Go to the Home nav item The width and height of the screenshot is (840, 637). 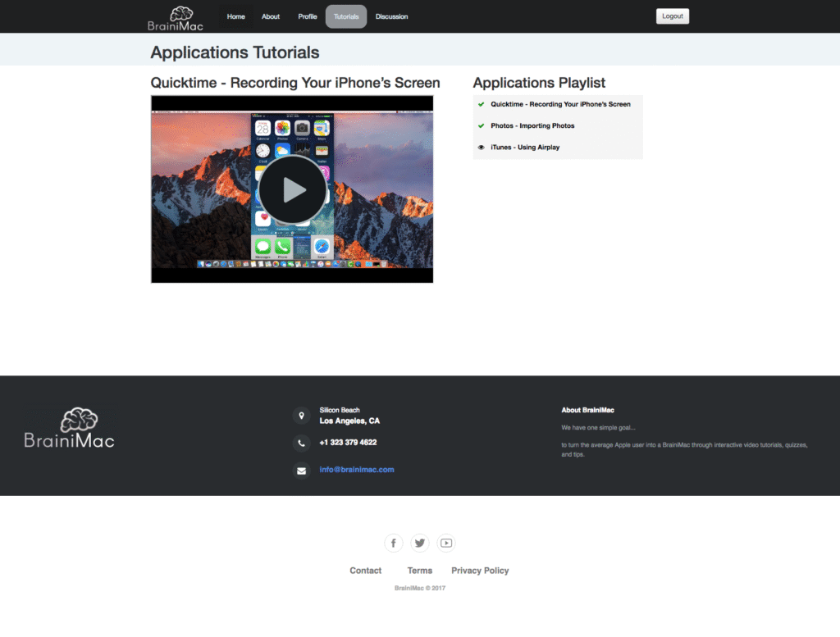(235, 16)
